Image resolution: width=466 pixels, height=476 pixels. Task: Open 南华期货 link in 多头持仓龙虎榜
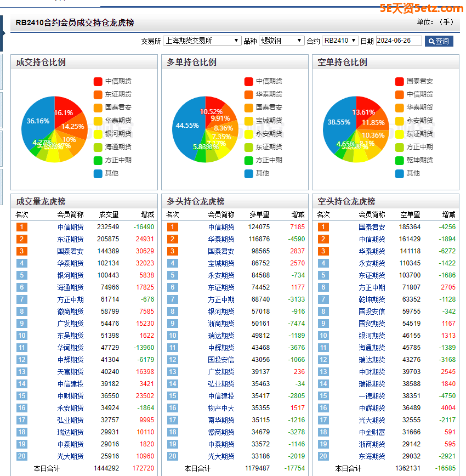(221, 420)
